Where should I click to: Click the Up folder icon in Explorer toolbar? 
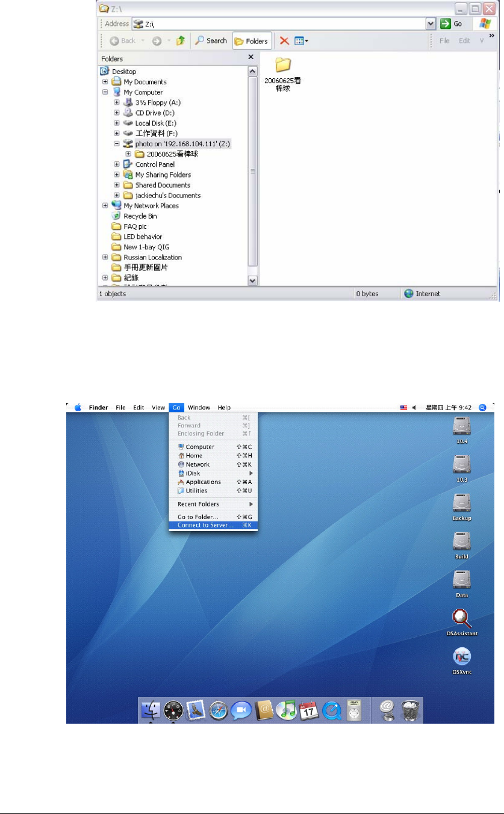[x=180, y=41]
